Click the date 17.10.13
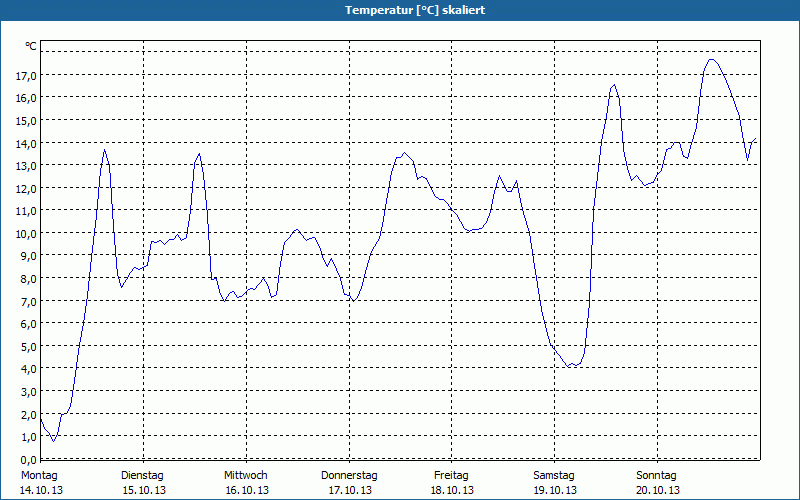Screen dimensions: 800x500 350,490
